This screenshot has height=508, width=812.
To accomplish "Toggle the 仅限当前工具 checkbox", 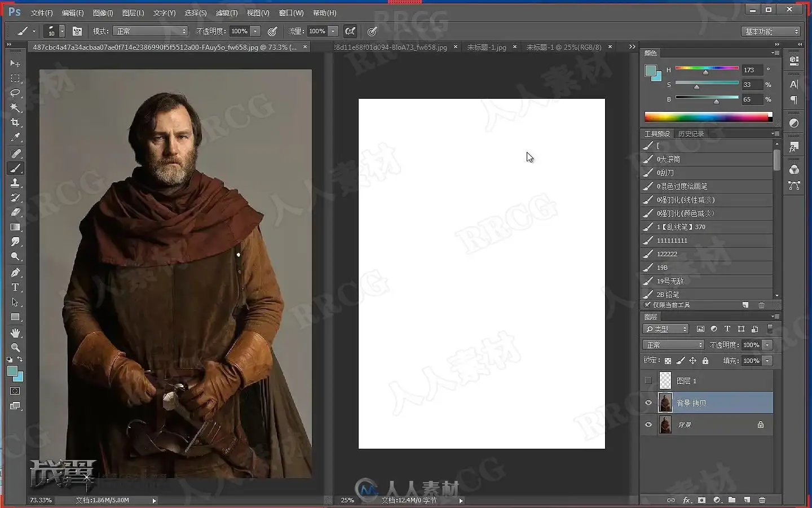I will coord(647,305).
